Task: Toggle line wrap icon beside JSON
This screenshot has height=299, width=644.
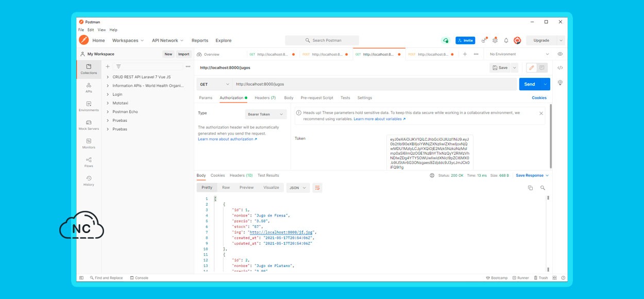Action: coord(317,188)
